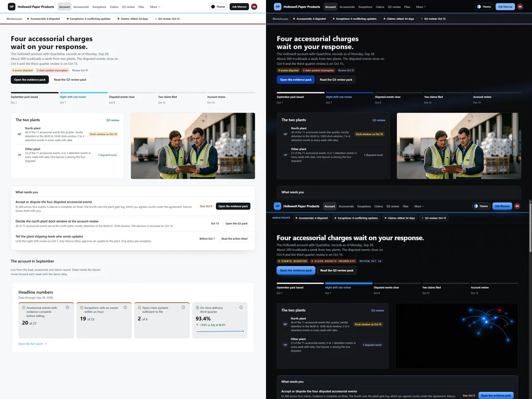Select the Account tab in the lower dark header
The image size is (532, 399).
pyautogui.click(x=330, y=206)
